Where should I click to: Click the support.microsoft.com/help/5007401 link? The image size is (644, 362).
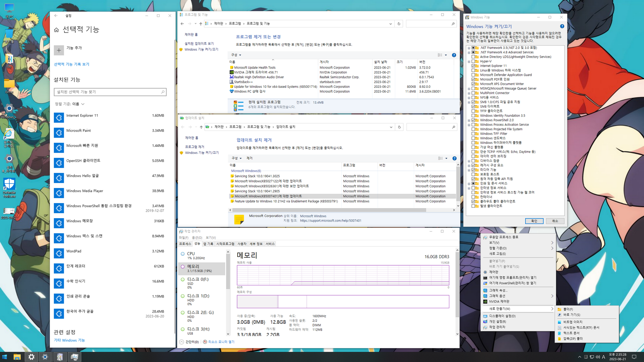331,221
